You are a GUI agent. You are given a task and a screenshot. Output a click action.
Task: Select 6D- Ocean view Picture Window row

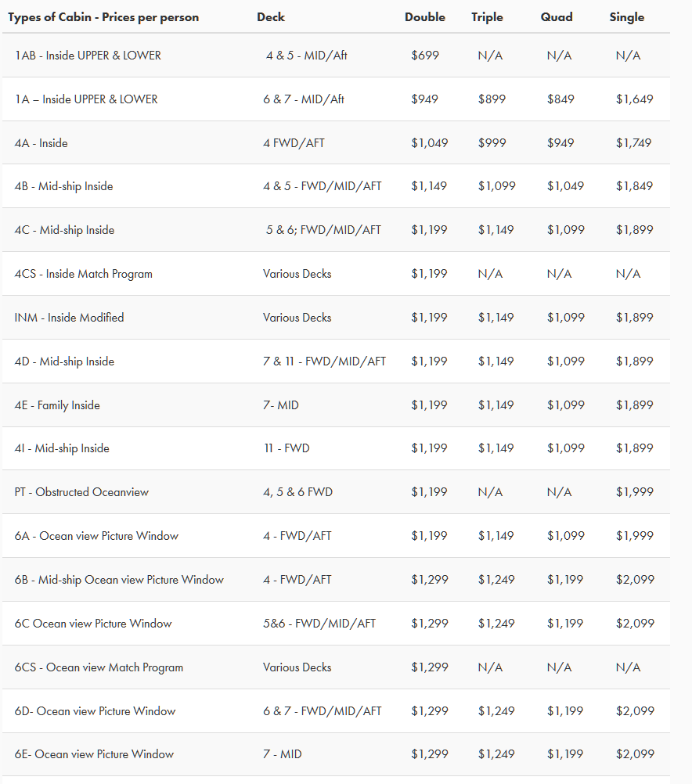click(x=337, y=711)
